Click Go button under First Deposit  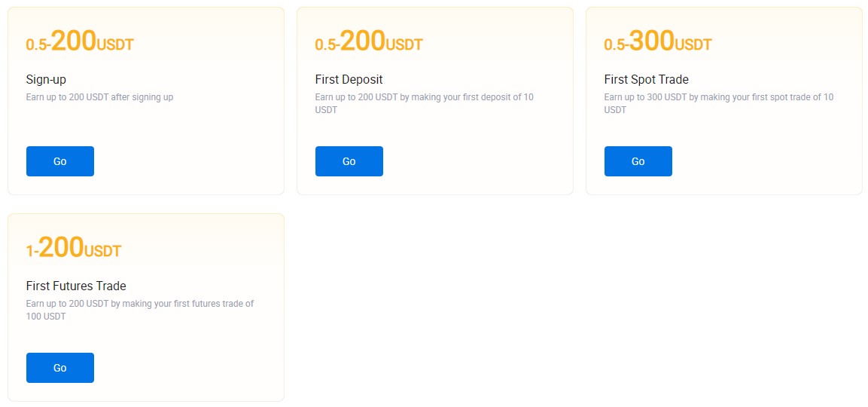[x=349, y=161]
